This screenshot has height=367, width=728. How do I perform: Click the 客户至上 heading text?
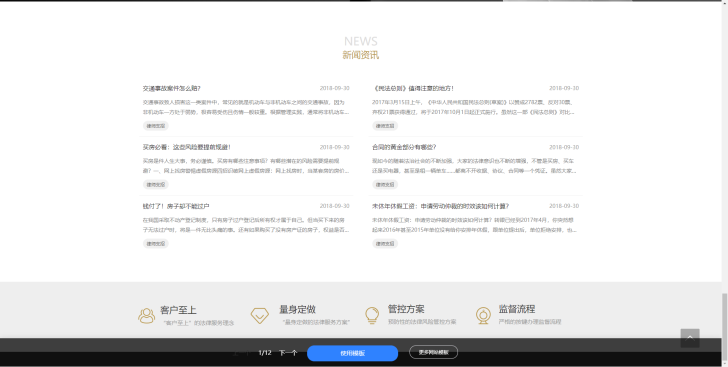[178, 310]
